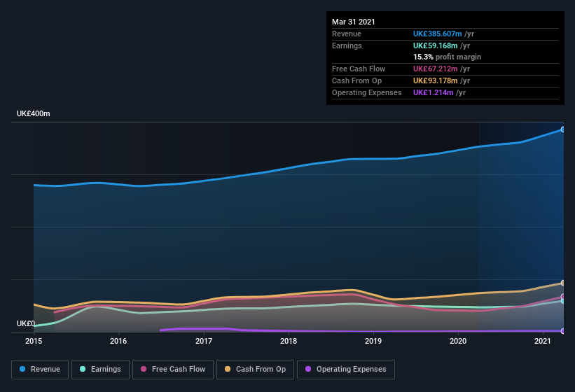The image size is (575, 392).
Task: Click the Operating Expenses label in tooltip
Action: (x=367, y=92)
